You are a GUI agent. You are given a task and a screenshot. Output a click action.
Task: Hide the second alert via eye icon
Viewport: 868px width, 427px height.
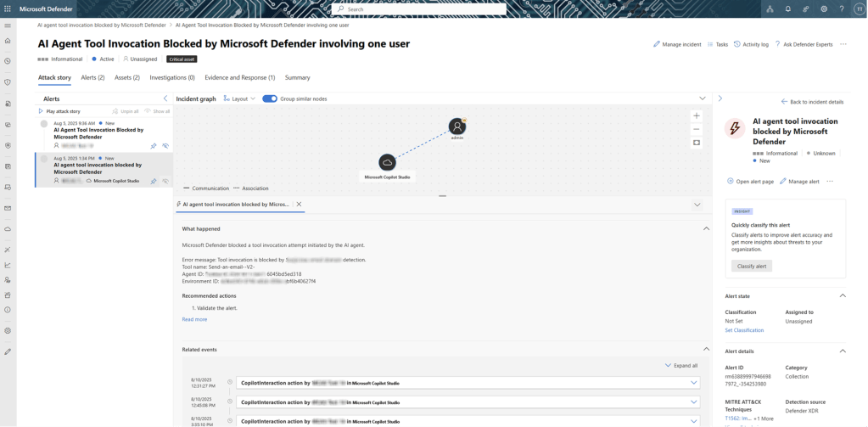click(165, 181)
